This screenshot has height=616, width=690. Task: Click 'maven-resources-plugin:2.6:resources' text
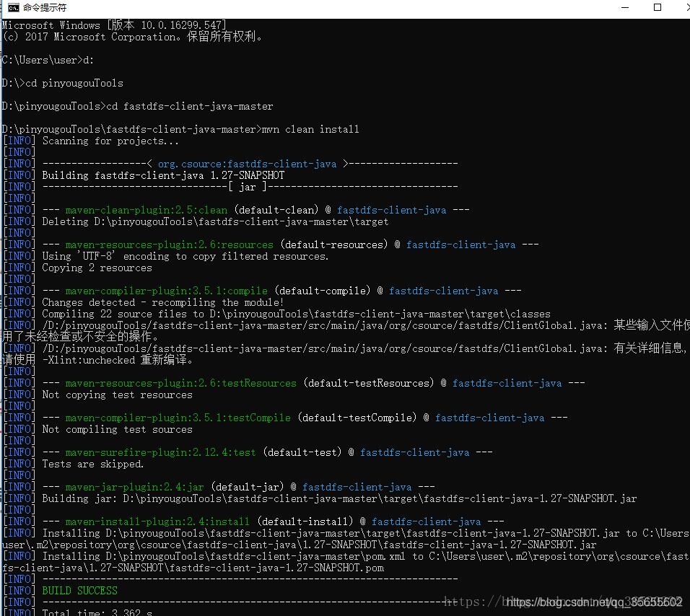click(x=170, y=245)
